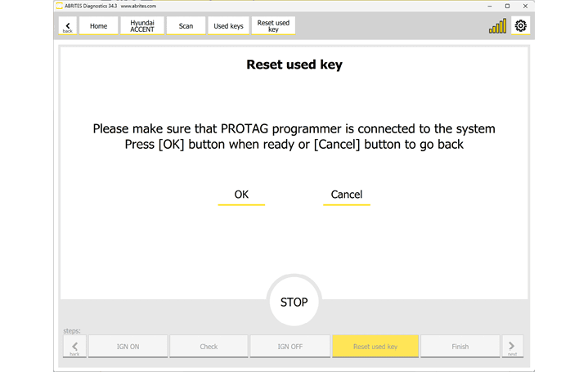Click the back arrow in top toolbar
Image resolution: width=588 pixels, height=372 pixels.
point(68,26)
